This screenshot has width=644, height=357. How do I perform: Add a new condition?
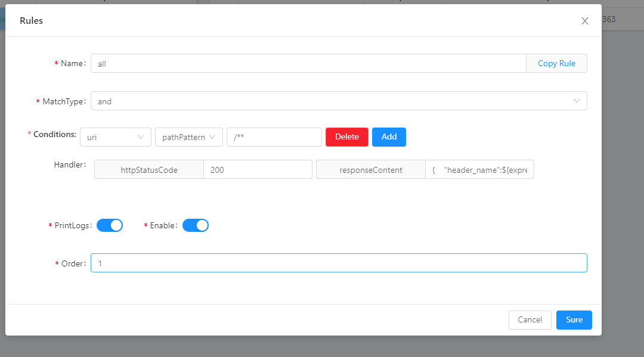tap(389, 137)
